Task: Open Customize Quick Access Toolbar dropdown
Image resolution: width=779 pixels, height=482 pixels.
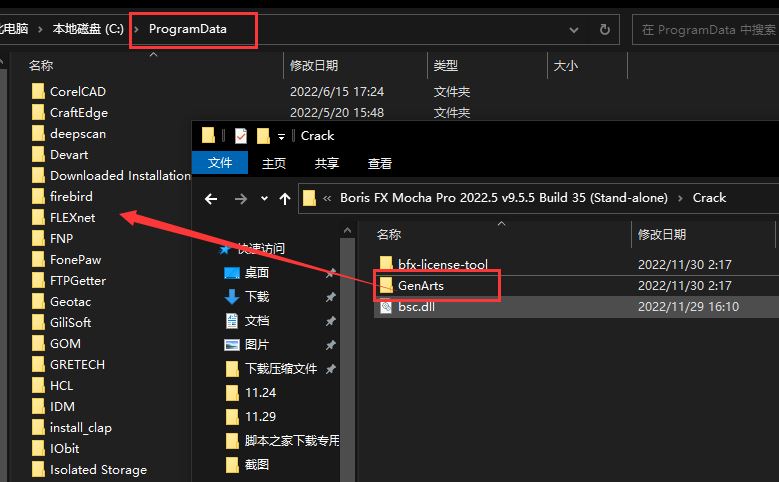Action: click(x=281, y=137)
